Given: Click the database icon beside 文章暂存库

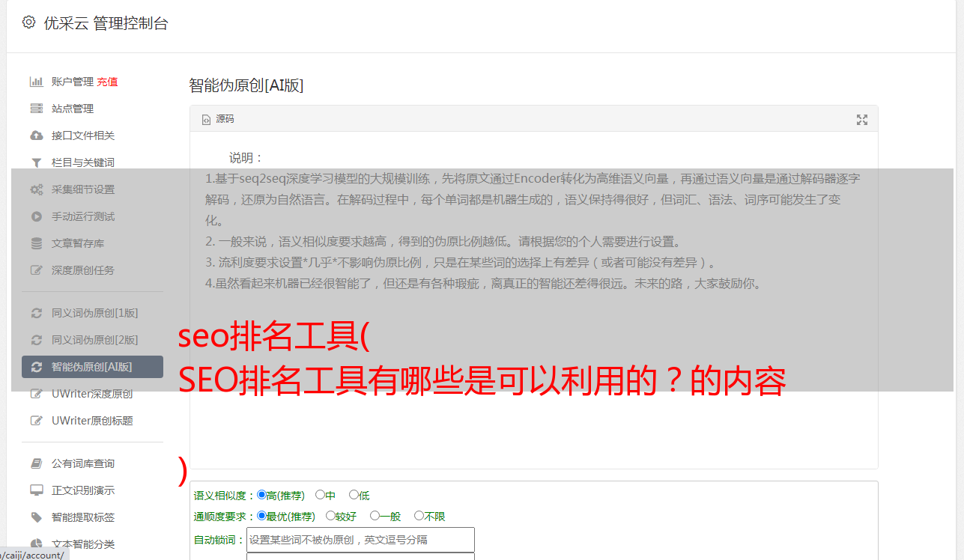Looking at the screenshot, I should [x=36, y=243].
